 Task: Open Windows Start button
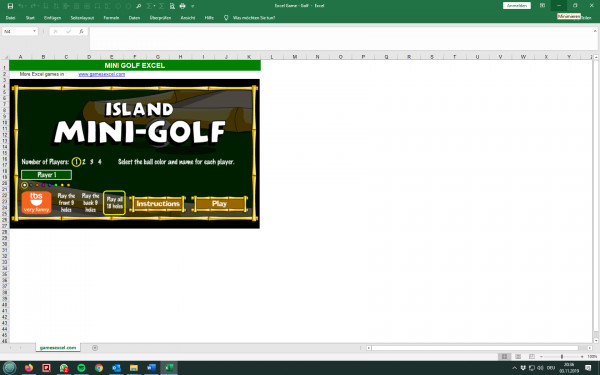click(10, 368)
